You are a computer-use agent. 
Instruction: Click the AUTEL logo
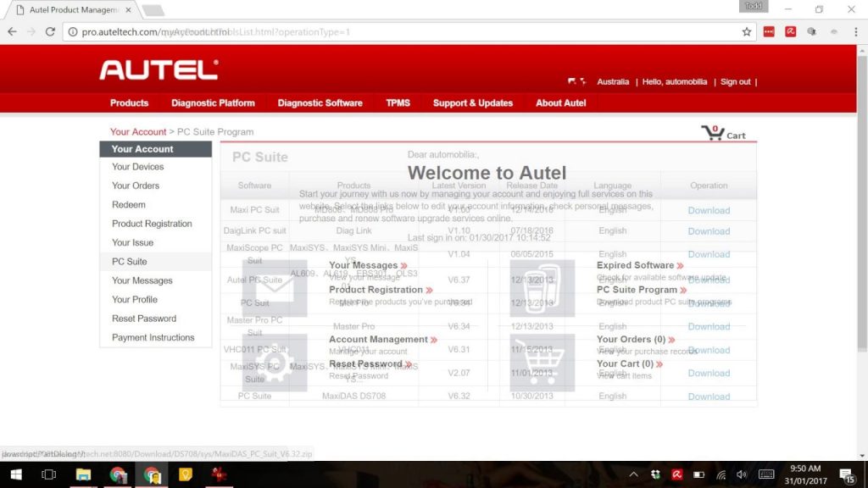[158, 70]
